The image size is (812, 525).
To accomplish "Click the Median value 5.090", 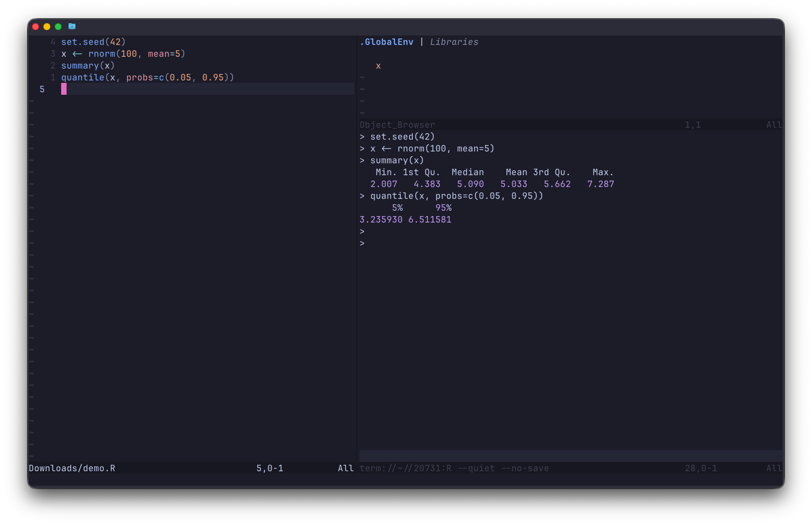I will 470,184.
